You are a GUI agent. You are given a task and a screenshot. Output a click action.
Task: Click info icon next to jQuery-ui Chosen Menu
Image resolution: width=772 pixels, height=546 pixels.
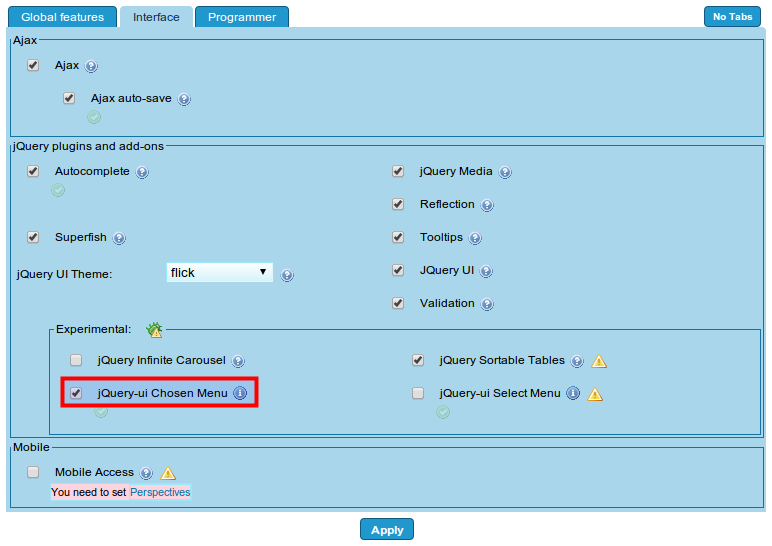point(240,394)
